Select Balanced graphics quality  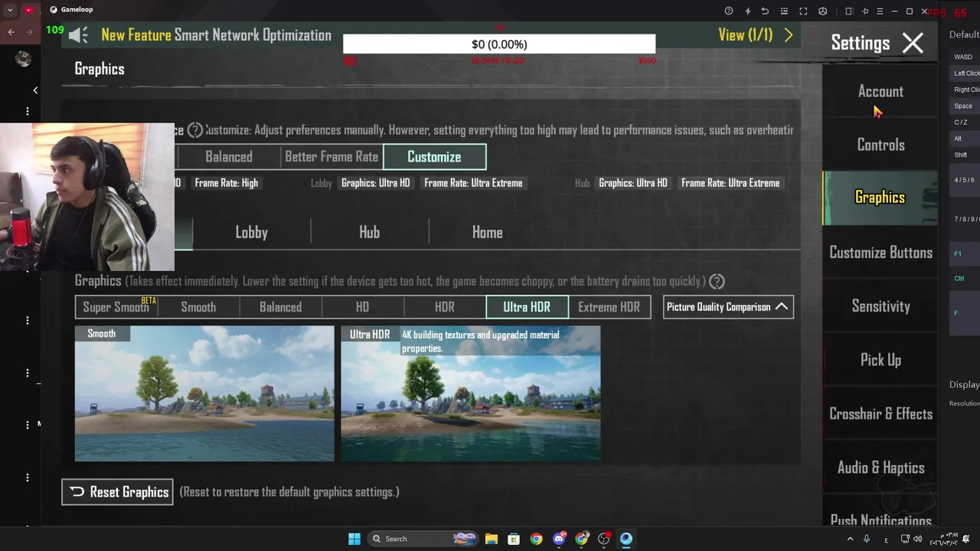click(x=280, y=307)
